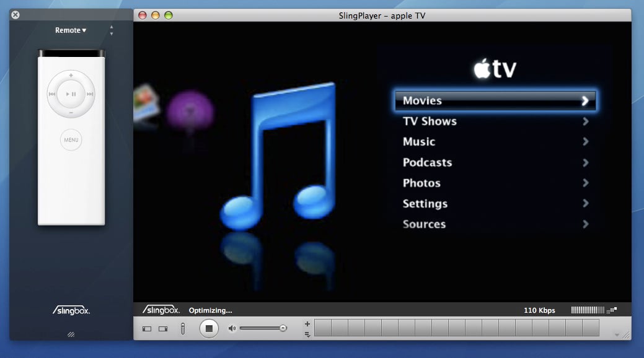This screenshot has width=644, height=358.
Task: Select the Podcasts menu item
Action: (427, 162)
